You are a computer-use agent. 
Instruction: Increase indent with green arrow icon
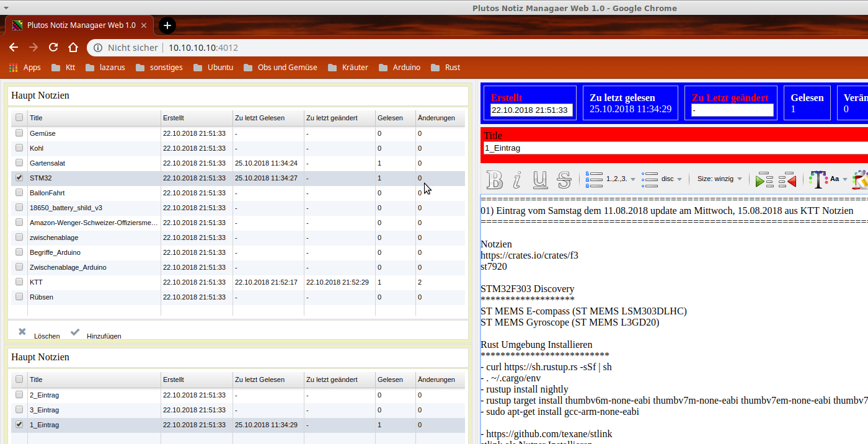click(x=764, y=180)
